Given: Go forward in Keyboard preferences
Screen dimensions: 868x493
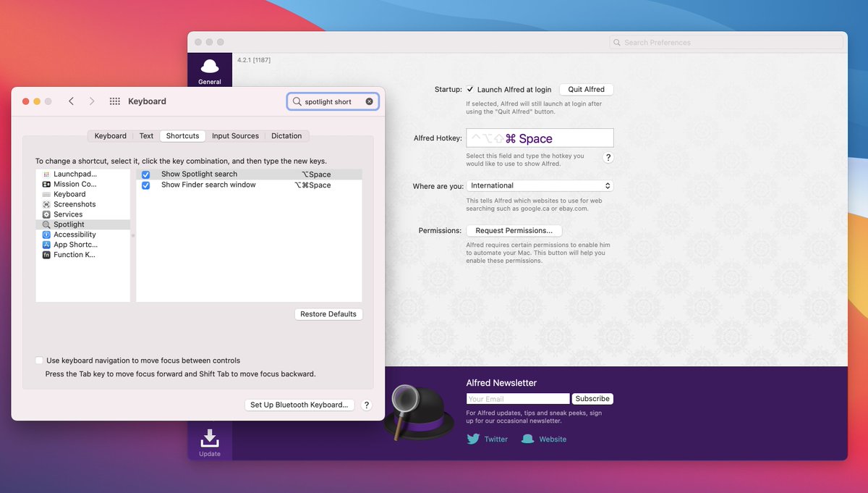Looking at the screenshot, I should 92,101.
